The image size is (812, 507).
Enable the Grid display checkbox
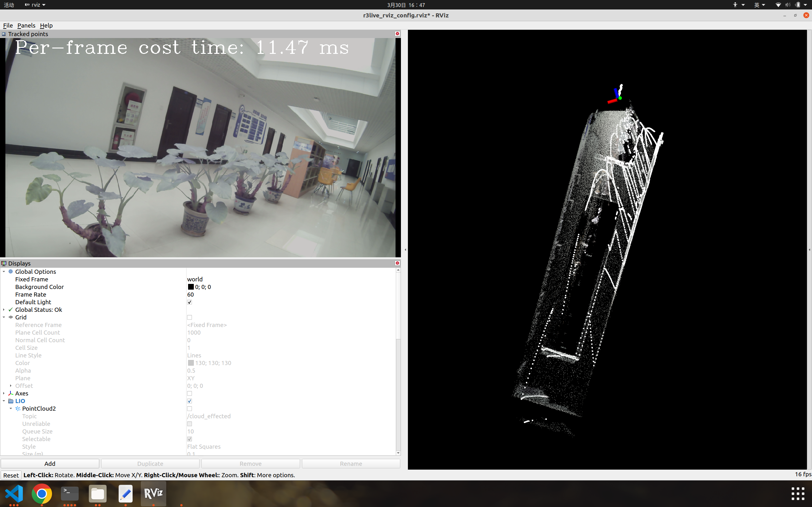[190, 317]
